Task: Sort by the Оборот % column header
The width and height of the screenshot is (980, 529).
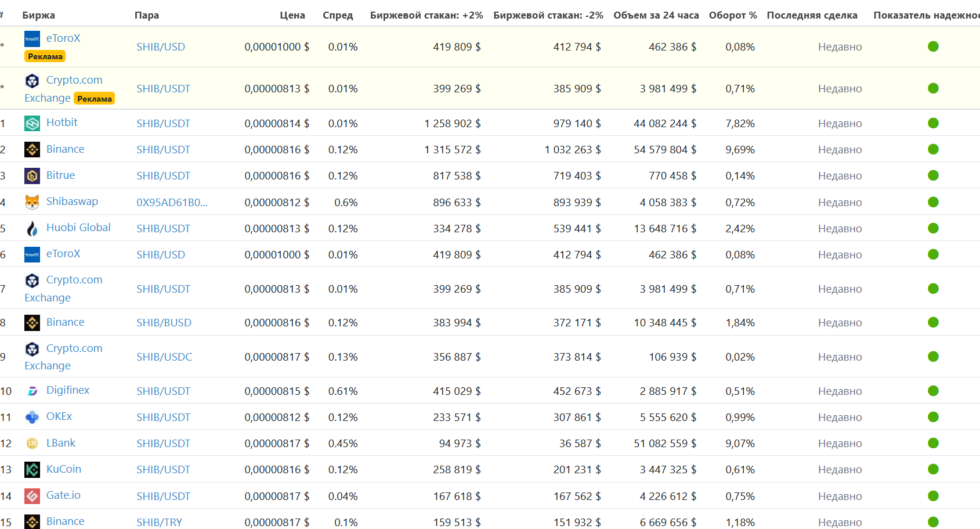Action: pos(733,15)
